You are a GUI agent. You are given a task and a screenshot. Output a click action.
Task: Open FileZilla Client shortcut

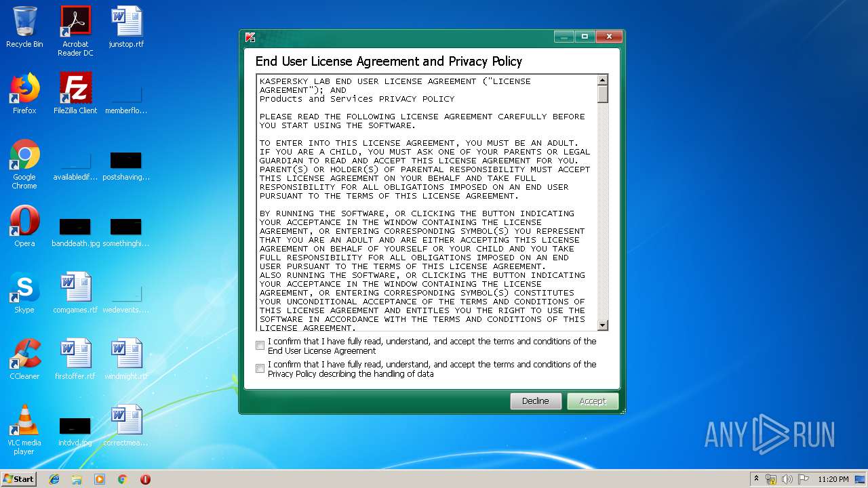pos(75,94)
